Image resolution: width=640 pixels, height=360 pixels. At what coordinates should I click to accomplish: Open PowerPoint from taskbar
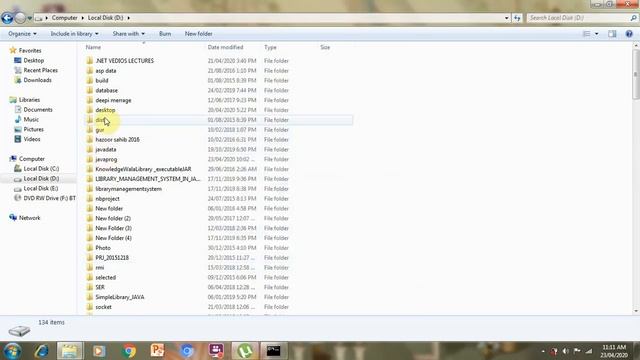point(158,351)
